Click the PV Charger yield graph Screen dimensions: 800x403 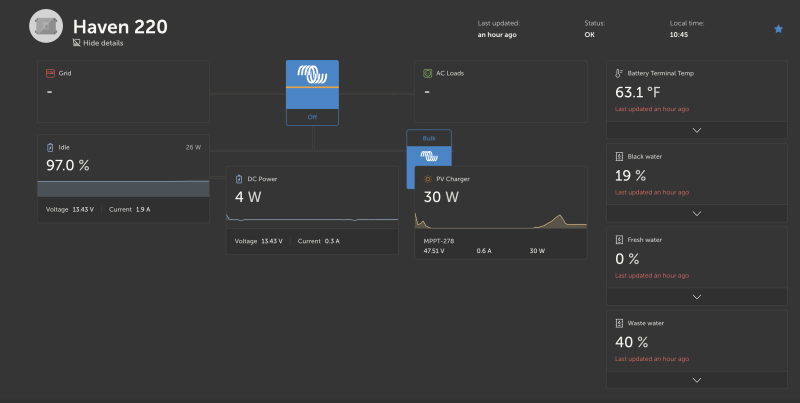pyautogui.click(x=501, y=221)
